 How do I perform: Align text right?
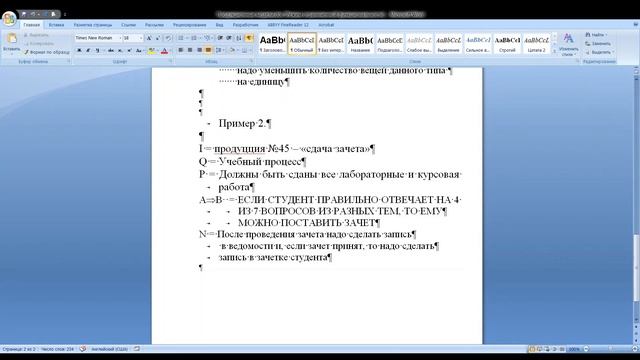(199, 50)
